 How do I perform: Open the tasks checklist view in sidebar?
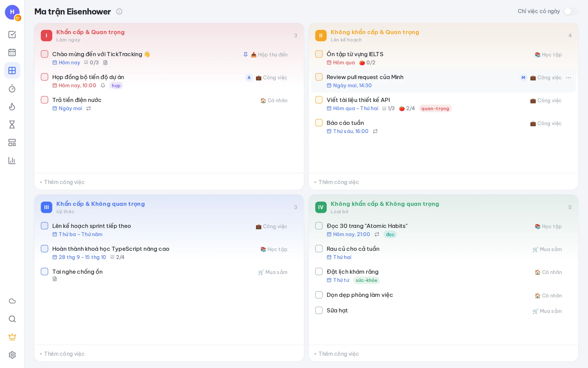12,35
